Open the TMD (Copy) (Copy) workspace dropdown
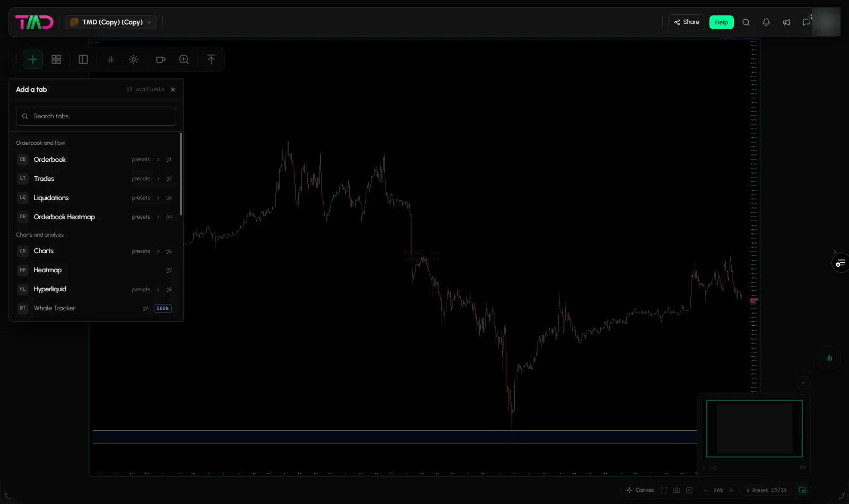This screenshot has width=849, height=504. pyautogui.click(x=111, y=22)
